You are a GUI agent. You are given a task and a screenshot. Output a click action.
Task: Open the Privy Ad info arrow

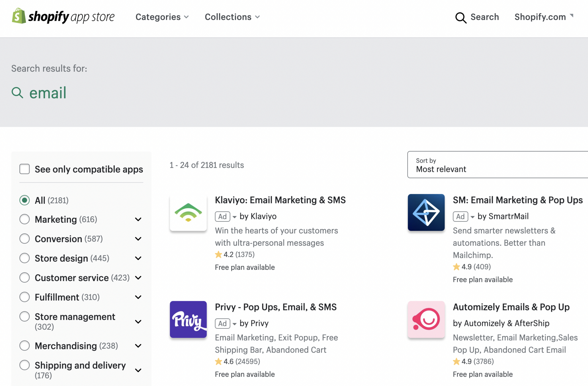(235, 324)
